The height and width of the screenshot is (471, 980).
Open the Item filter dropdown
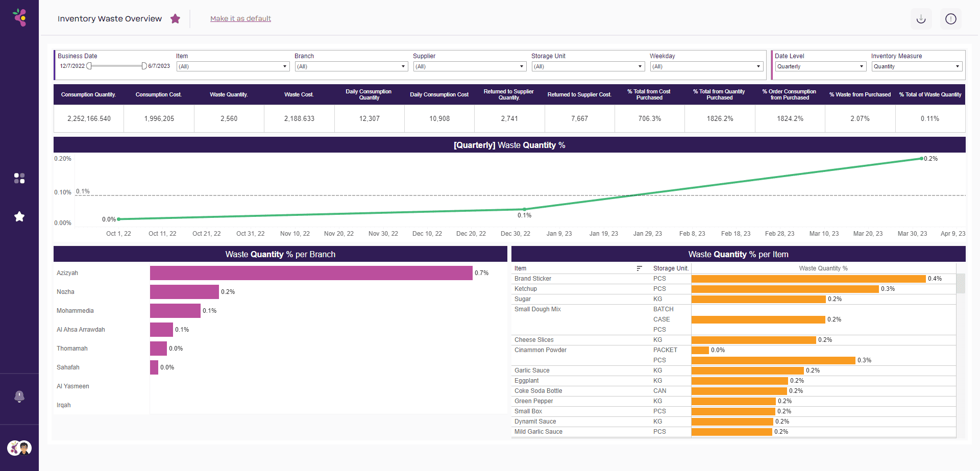(233, 66)
